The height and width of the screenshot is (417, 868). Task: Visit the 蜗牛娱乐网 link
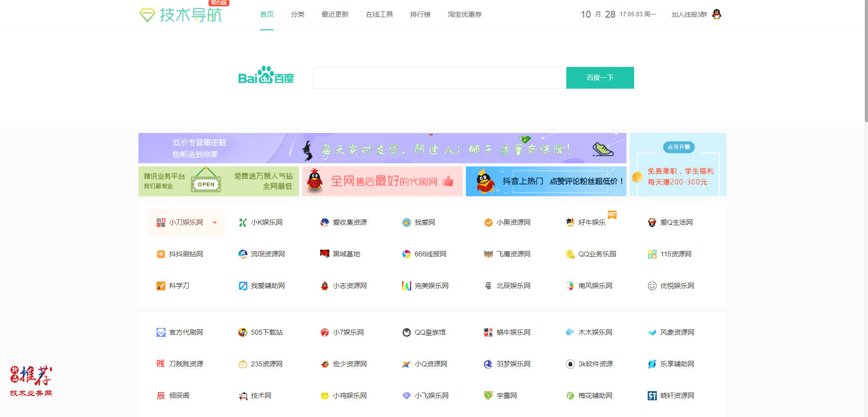point(514,332)
